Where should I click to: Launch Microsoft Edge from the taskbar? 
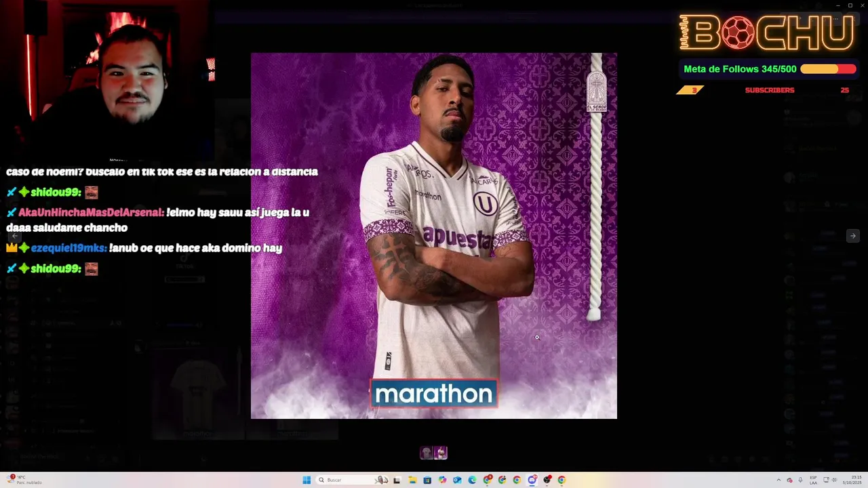[472, 480]
